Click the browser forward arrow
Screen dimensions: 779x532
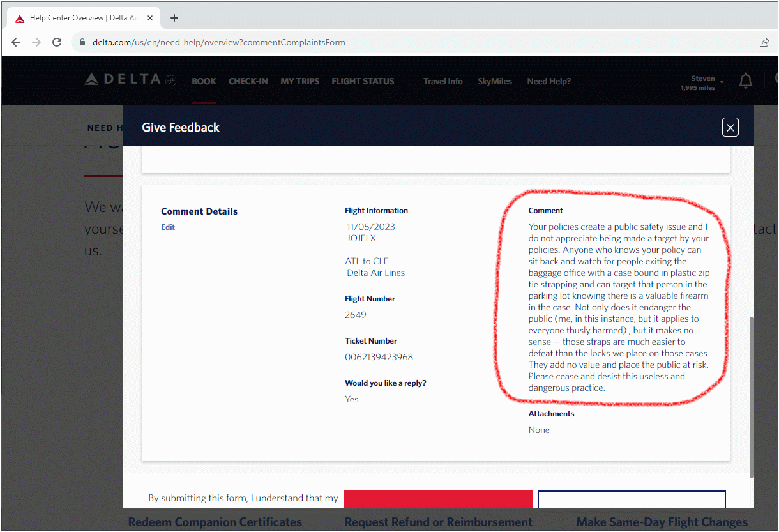pos(36,42)
